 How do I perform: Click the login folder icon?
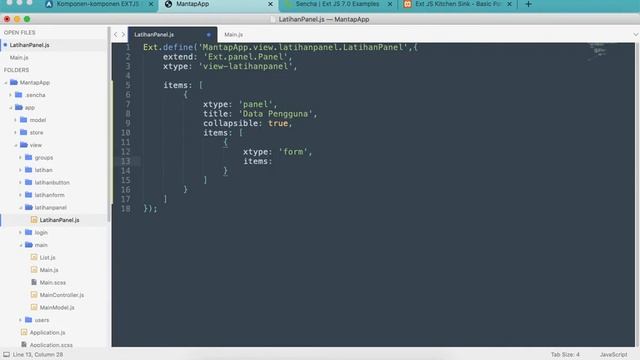coord(29,232)
